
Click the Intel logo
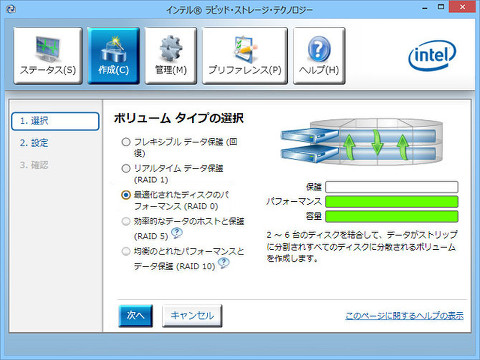click(432, 56)
